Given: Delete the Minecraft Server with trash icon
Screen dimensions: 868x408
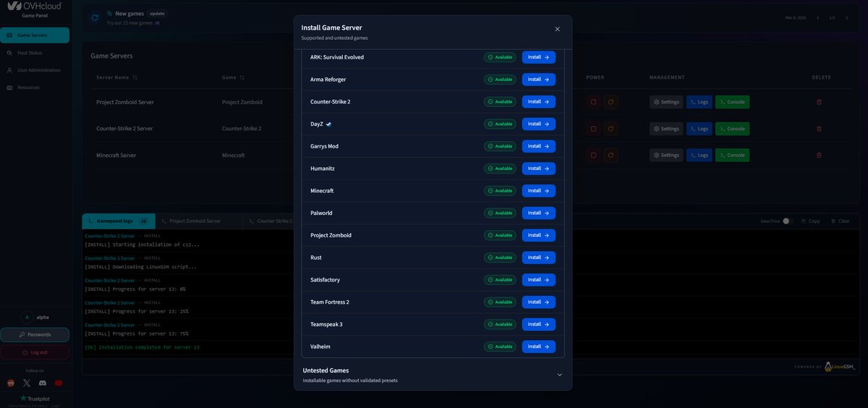Looking at the screenshot, I should 819,155.
